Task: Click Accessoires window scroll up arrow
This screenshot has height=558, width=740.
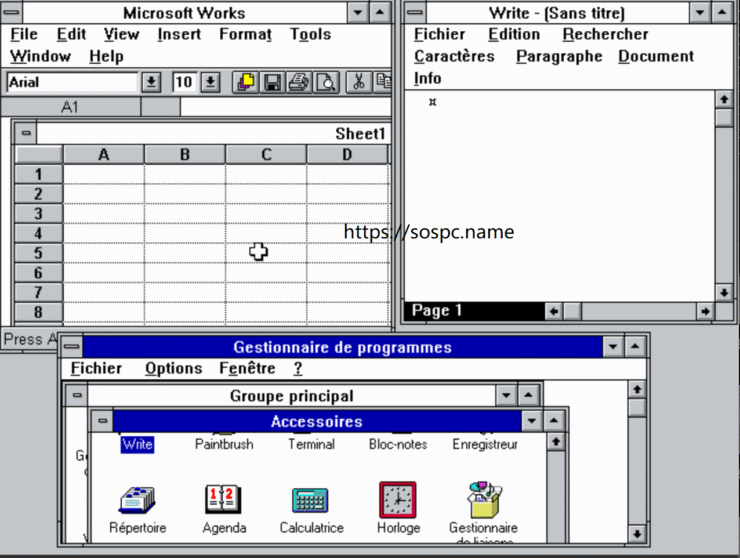Action: (x=556, y=442)
